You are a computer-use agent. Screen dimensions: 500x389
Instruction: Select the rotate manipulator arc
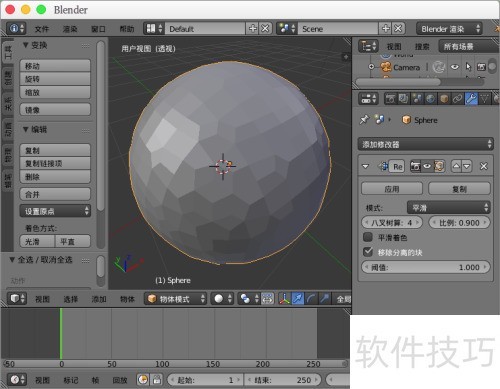(311, 299)
